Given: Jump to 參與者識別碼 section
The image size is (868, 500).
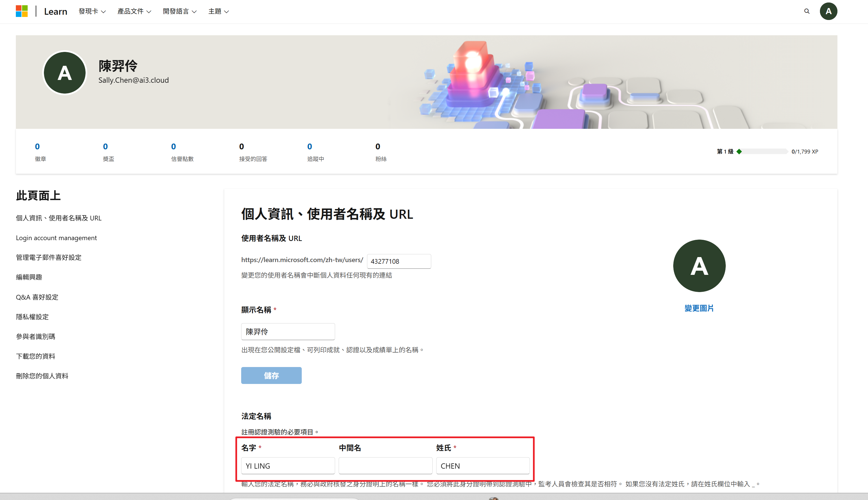Looking at the screenshot, I should [35, 336].
